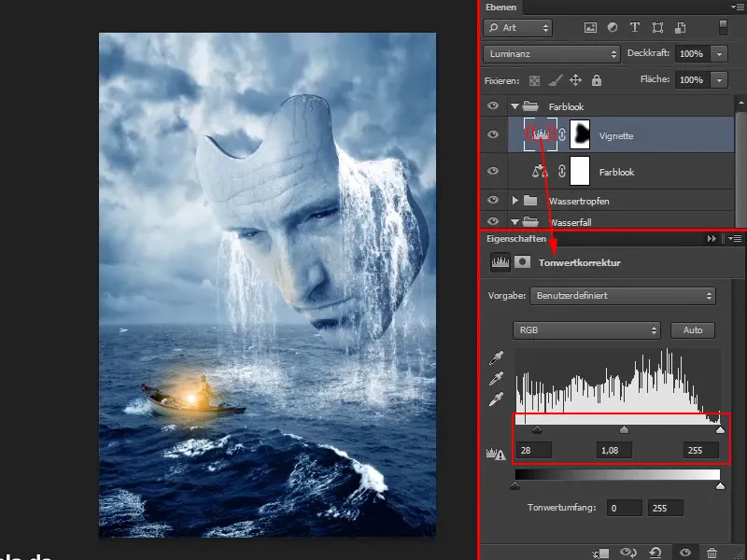
Task: Open the Art filter type dropdown
Action: [518, 28]
